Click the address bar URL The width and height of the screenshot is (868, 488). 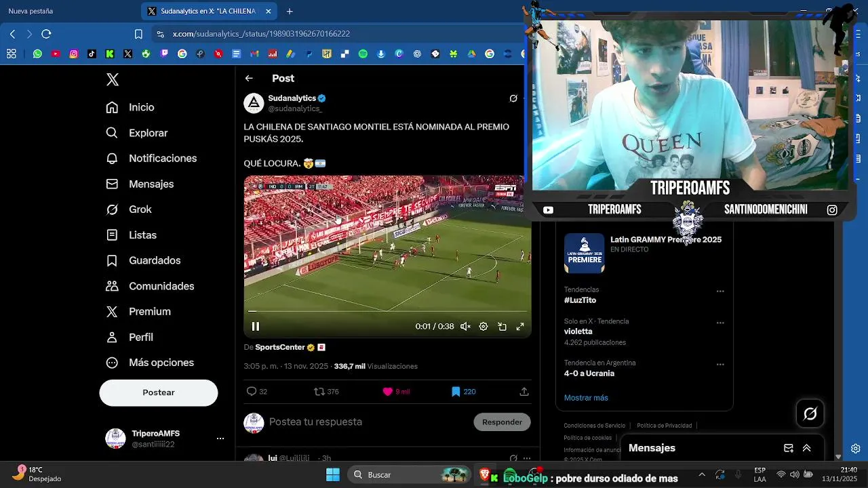coord(261,34)
